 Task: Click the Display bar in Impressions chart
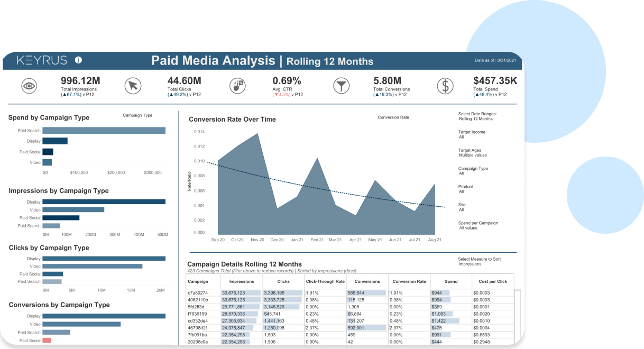(x=104, y=201)
